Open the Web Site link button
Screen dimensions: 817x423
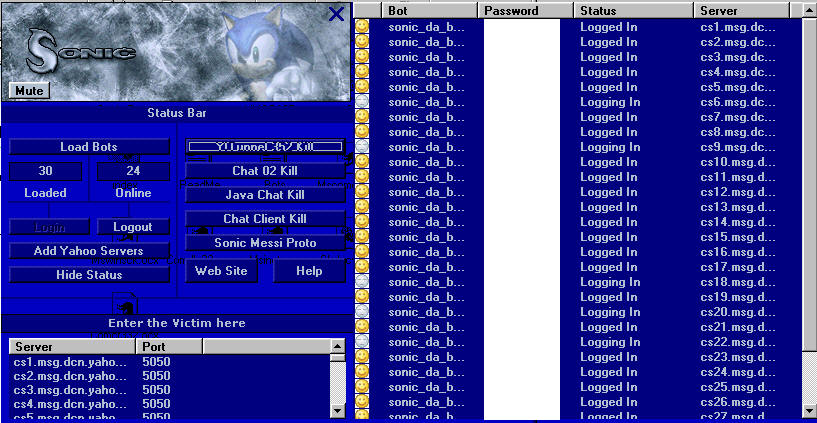(x=221, y=271)
